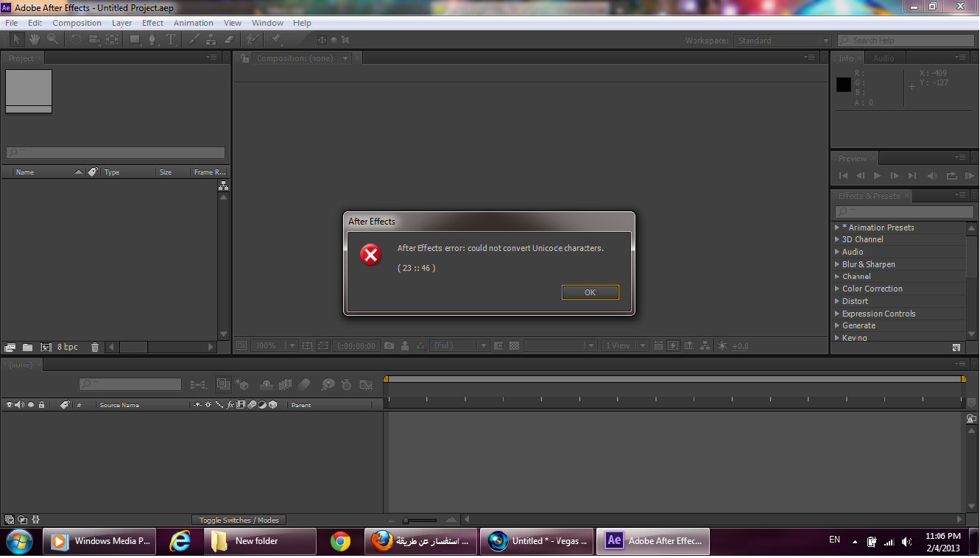Select the Pan Behind tool
The height and width of the screenshot is (558, 980).
coord(112,39)
